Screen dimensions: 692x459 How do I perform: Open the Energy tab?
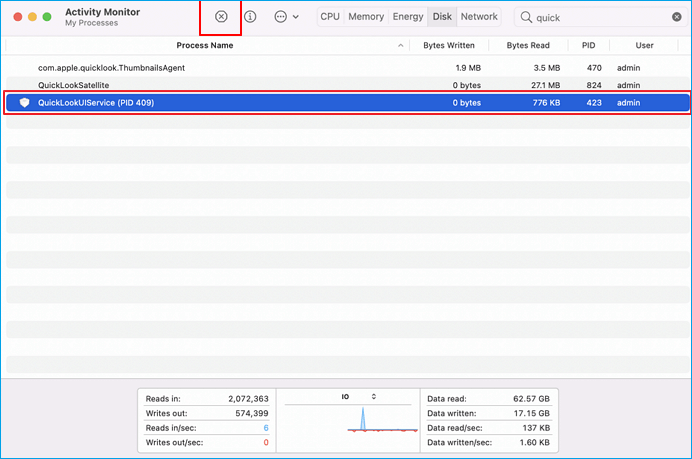[x=408, y=17]
